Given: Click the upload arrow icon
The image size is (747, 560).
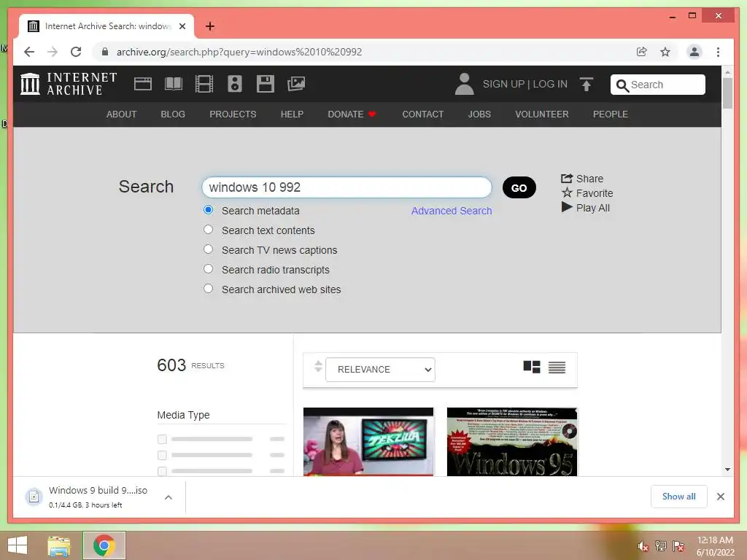Looking at the screenshot, I should coord(587,85).
